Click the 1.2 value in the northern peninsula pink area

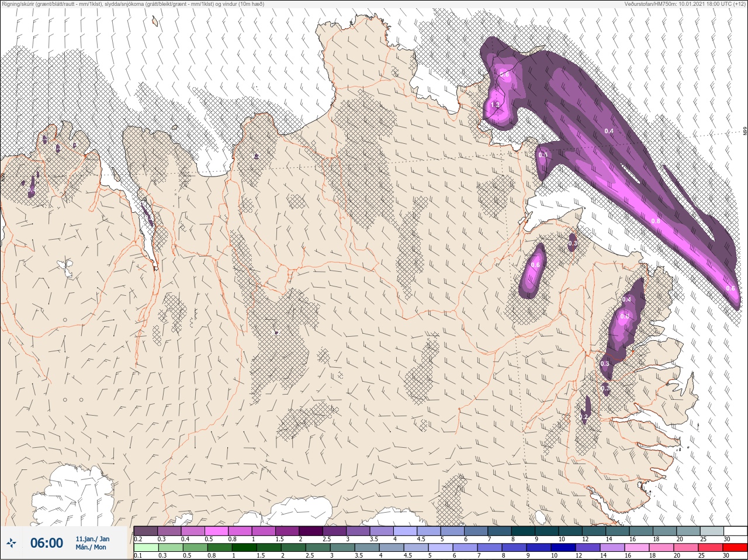[495, 105]
